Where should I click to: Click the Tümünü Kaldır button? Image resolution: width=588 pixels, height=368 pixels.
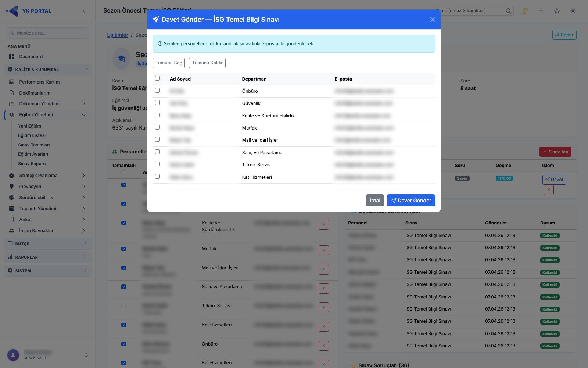pyautogui.click(x=207, y=63)
